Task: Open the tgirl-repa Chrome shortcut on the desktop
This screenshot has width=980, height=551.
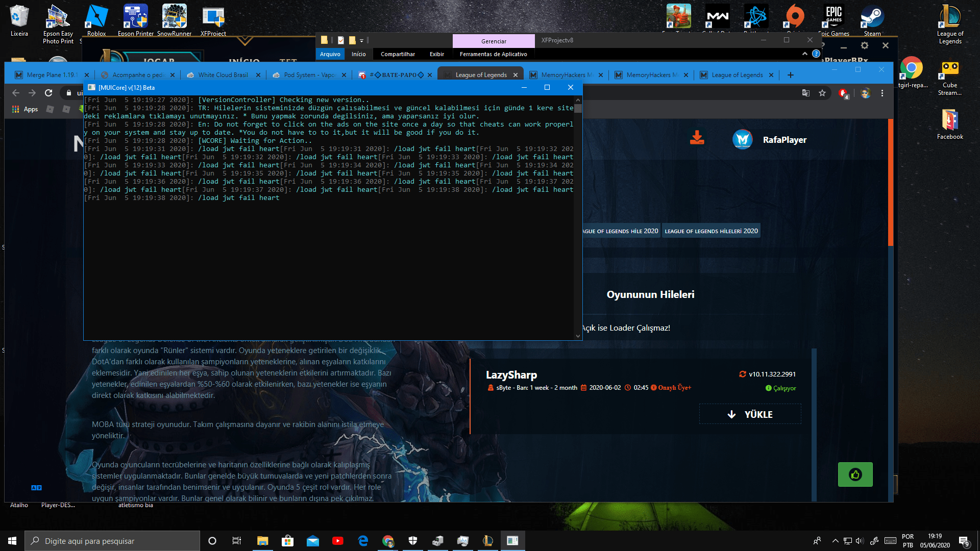Action: click(x=913, y=72)
